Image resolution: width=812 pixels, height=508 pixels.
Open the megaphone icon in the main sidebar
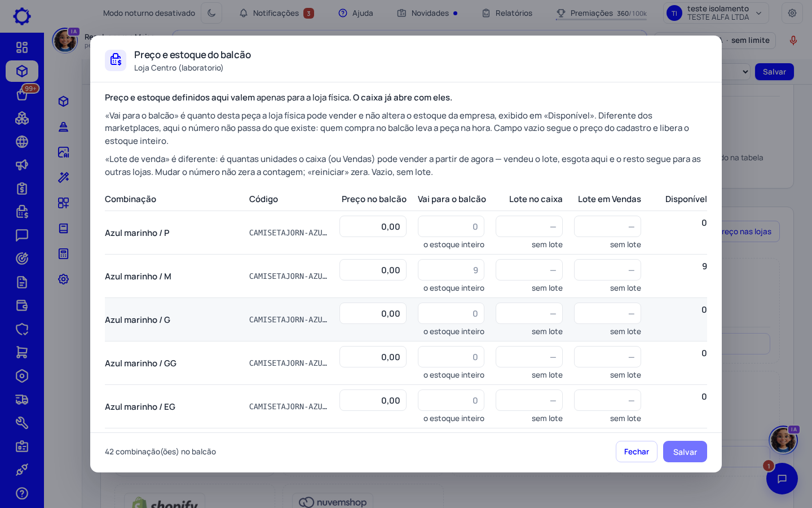click(x=22, y=165)
